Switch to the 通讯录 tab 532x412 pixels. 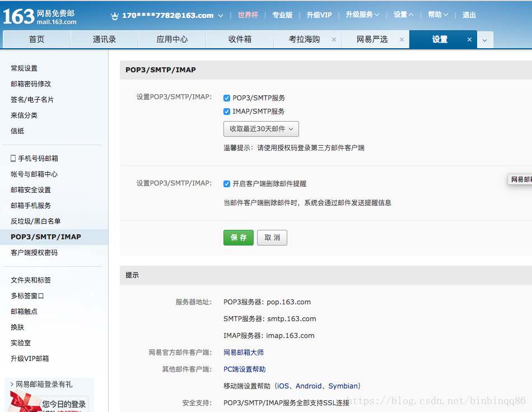[104, 39]
